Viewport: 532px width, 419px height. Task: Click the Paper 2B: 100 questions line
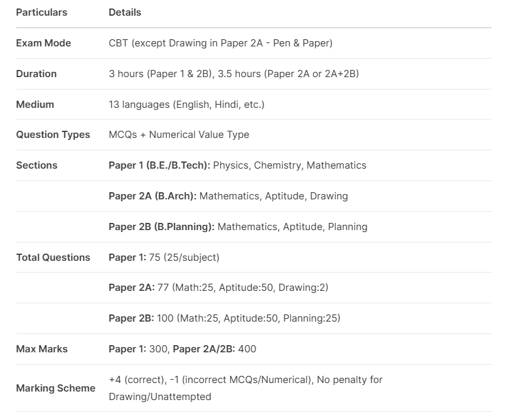tap(224, 318)
